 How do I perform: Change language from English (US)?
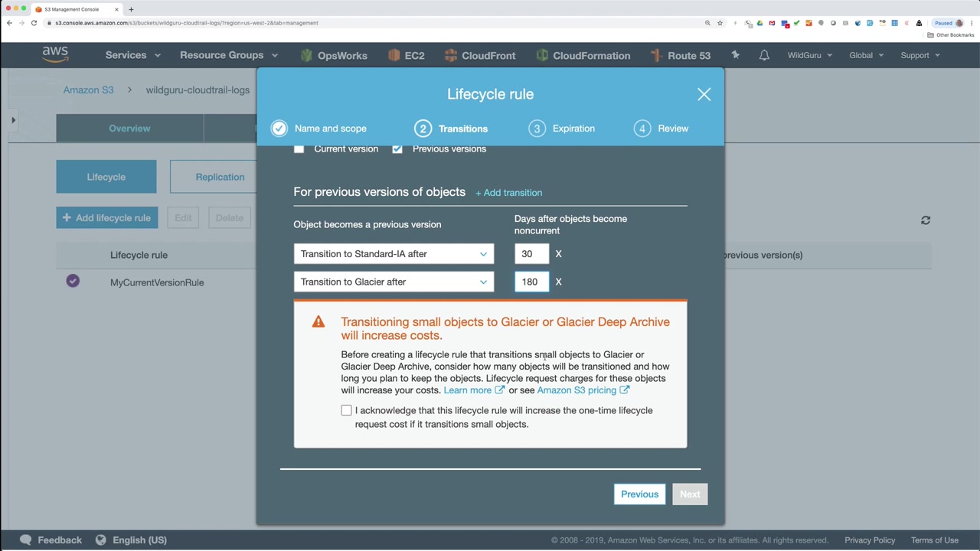(x=131, y=540)
